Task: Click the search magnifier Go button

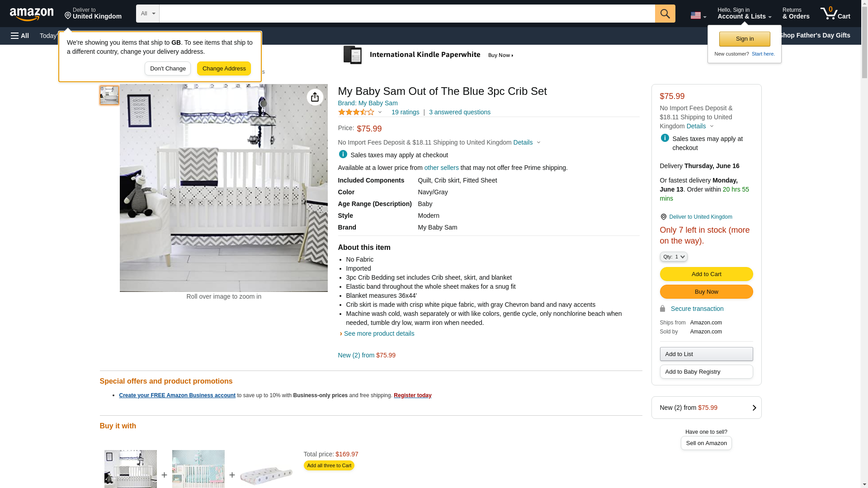Action: 665,14
